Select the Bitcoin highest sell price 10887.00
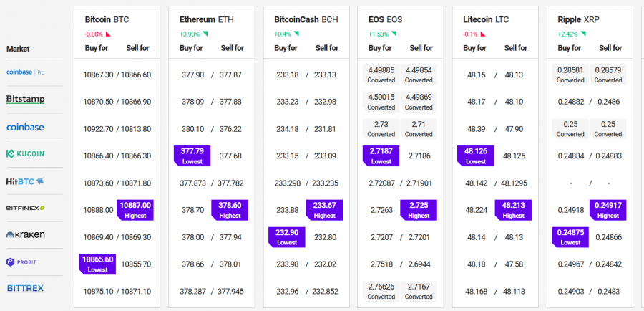Image resolution: width=644 pixels, height=311 pixels. click(x=135, y=210)
